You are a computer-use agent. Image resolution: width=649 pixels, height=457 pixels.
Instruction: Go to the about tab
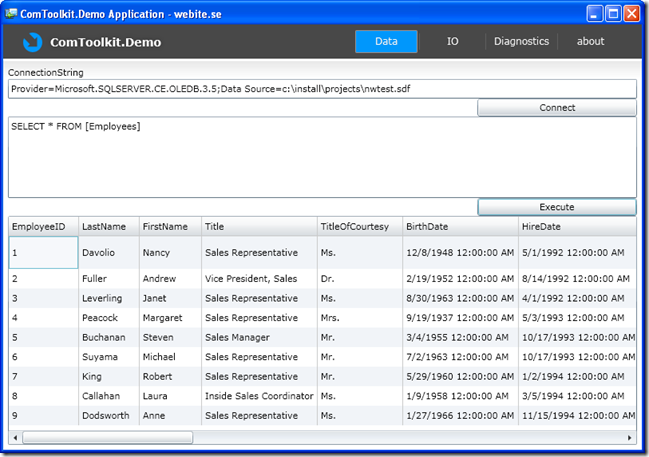(590, 42)
